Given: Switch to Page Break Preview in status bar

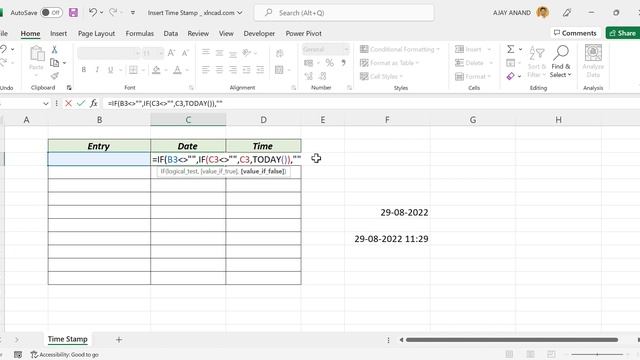Looking at the screenshot, I should pyautogui.click(x=551, y=354).
